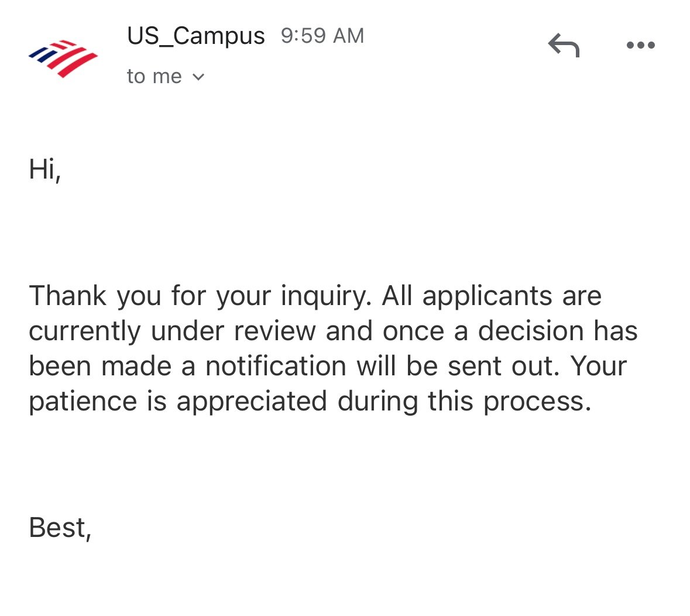Click "Thank you" at the paragraph start
Viewport: 690px width, 616px height.
click(x=96, y=296)
